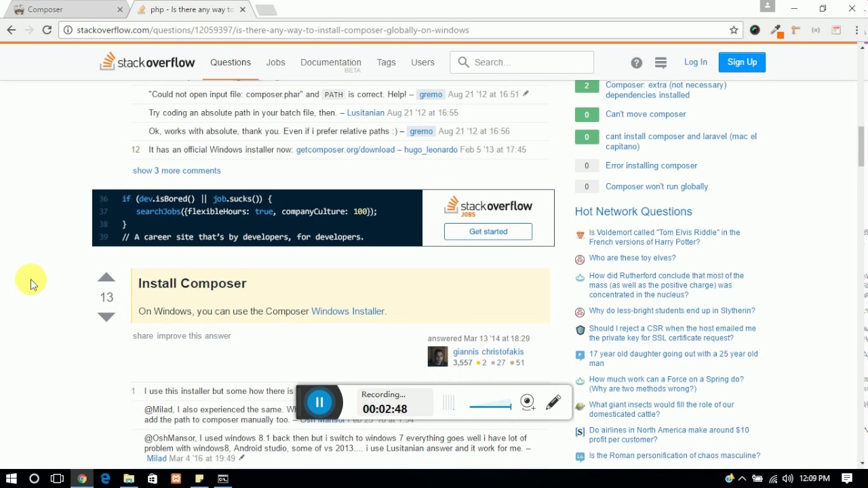This screenshot has height=488, width=868.
Task: Show hidden tray icons chevron
Action: point(743,479)
